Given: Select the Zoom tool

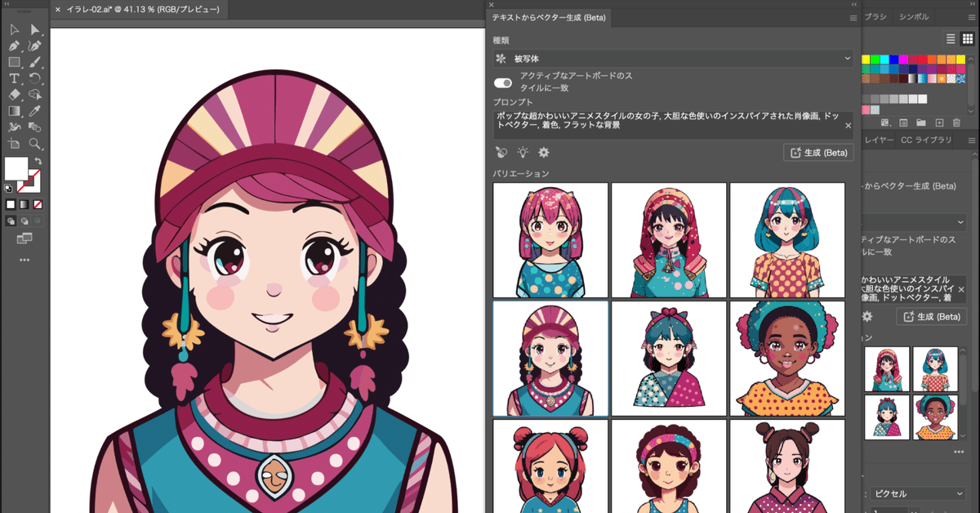Looking at the screenshot, I should pos(37,141).
